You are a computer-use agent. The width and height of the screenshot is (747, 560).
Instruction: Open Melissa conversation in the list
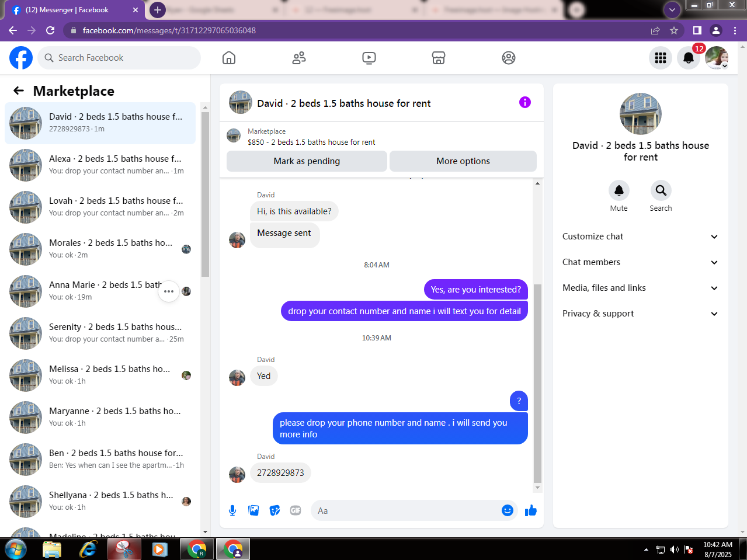pyautogui.click(x=100, y=375)
